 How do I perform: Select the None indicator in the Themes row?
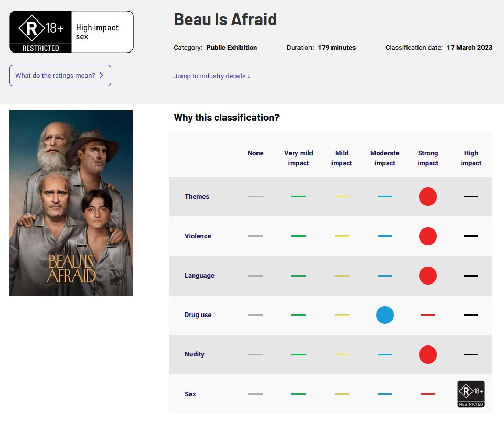[x=255, y=196]
